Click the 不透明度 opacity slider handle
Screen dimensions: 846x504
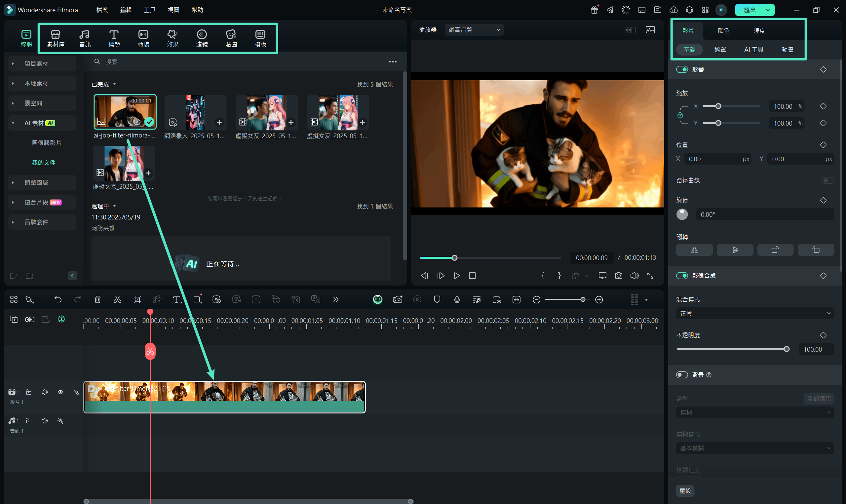[x=787, y=349]
